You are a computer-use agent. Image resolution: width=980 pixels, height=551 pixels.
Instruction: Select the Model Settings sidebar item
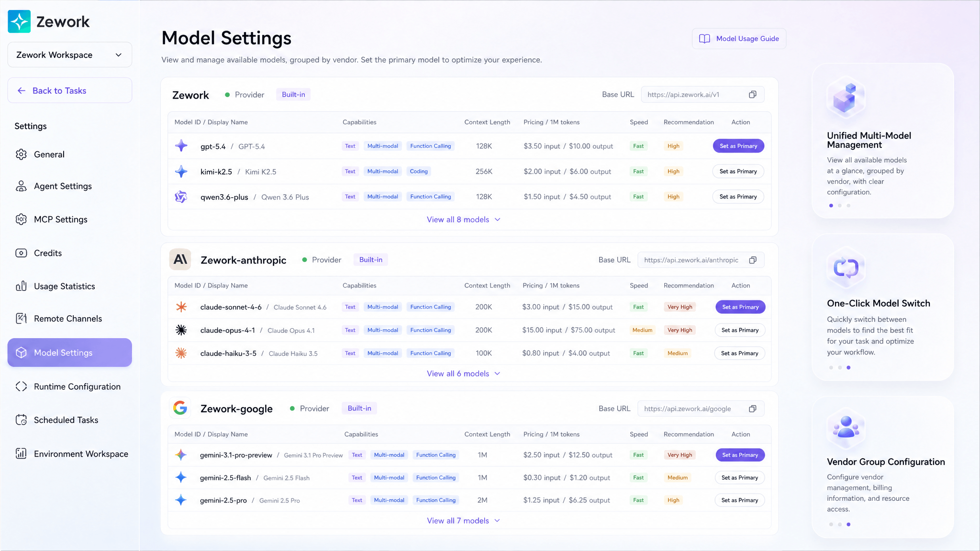coord(70,353)
